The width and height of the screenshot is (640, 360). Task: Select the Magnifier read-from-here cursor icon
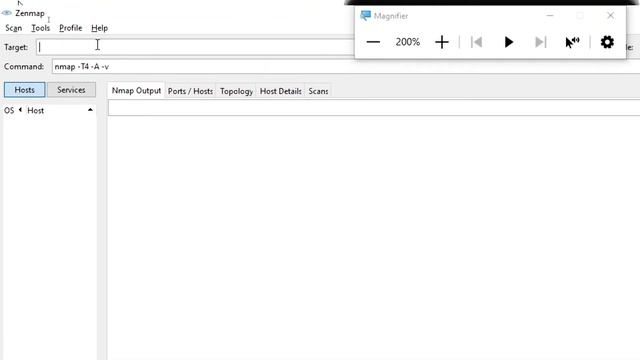tap(572, 42)
